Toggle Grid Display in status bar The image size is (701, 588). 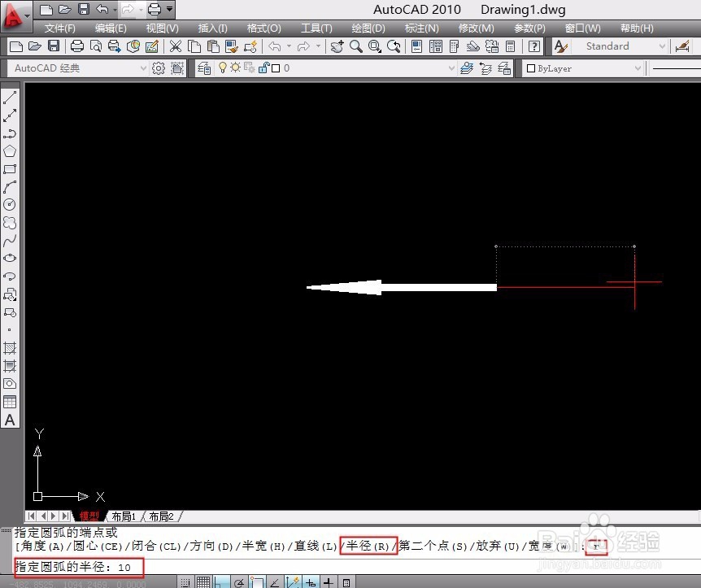pyautogui.click(x=203, y=582)
